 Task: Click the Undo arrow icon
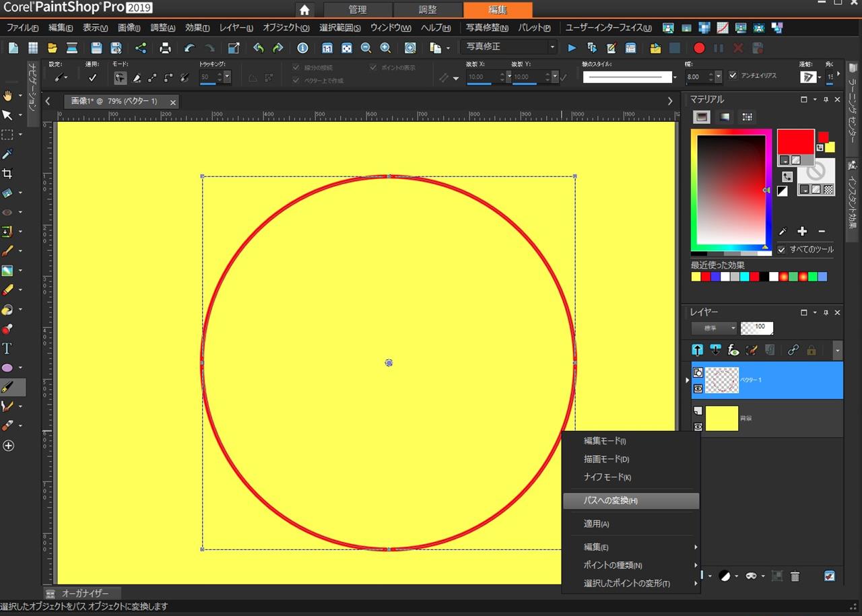[189, 48]
